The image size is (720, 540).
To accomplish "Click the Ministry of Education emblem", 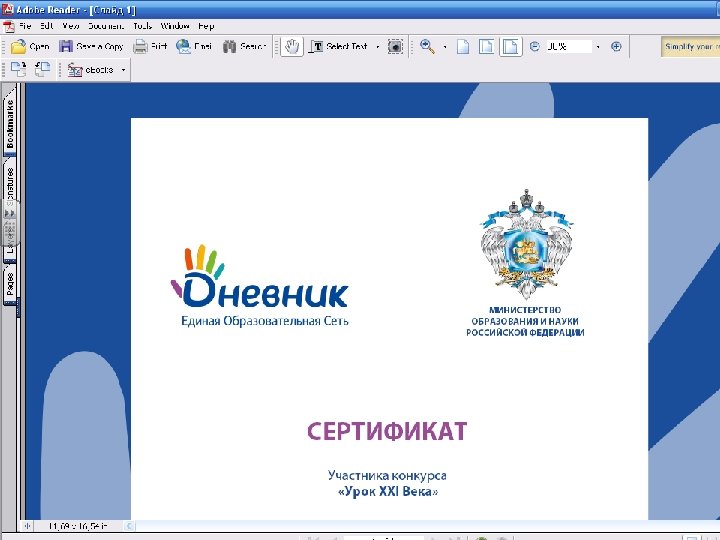I will (x=526, y=243).
